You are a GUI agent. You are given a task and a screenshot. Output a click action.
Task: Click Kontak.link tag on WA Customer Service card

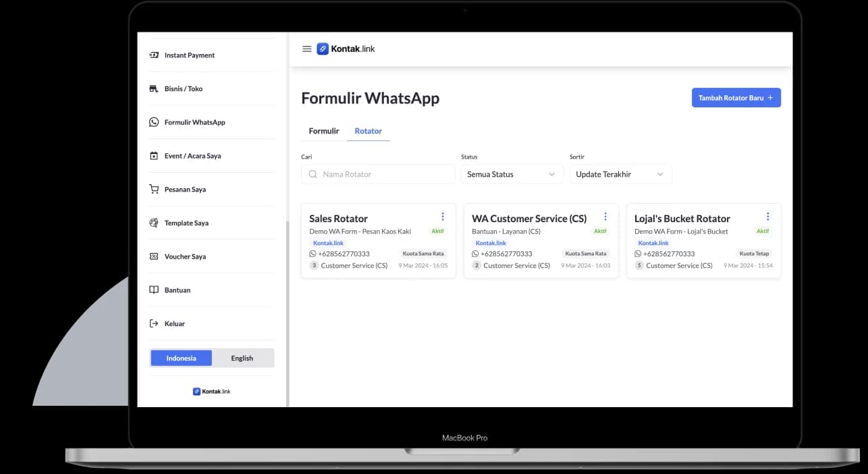coord(491,243)
